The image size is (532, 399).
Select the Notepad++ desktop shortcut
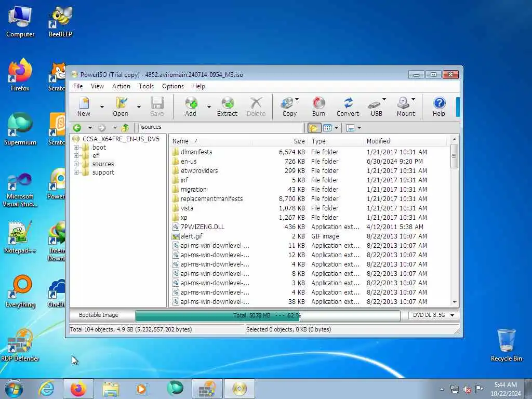pyautogui.click(x=20, y=237)
